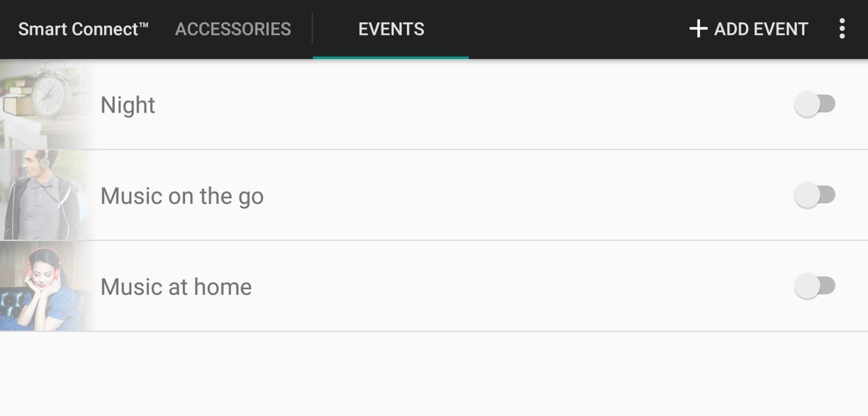
Task: Select the Events tab
Action: (x=391, y=29)
